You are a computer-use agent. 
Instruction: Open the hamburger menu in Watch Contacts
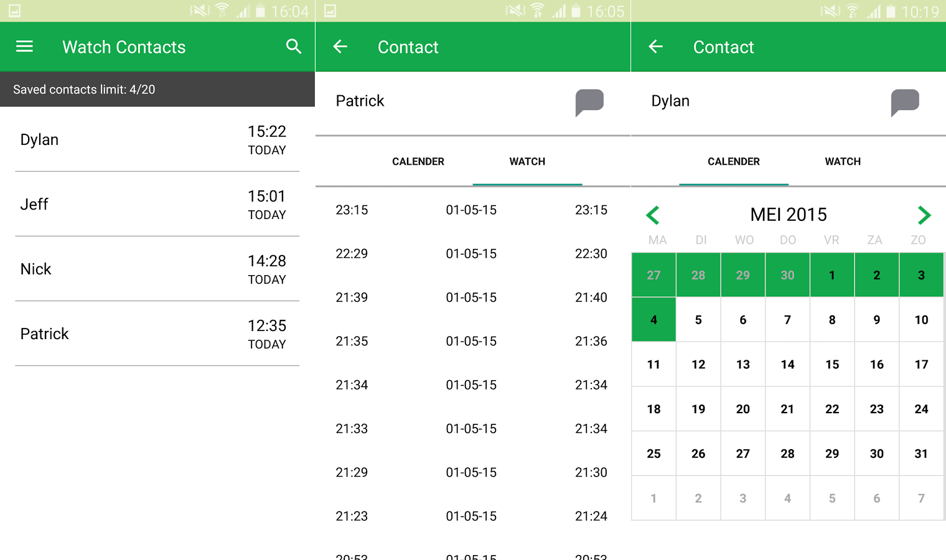[24, 47]
